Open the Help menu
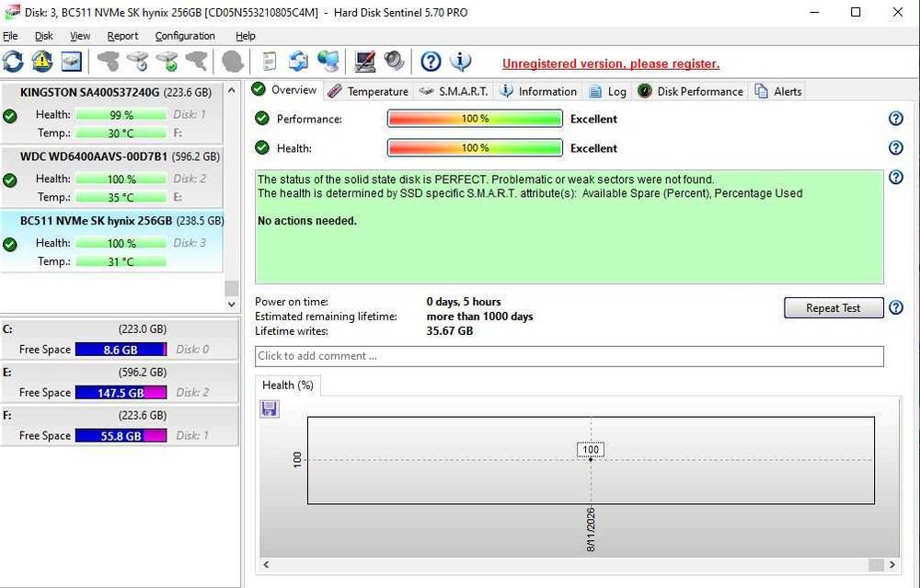This screenshot has width=920, height=588. [x=246, y=36]
